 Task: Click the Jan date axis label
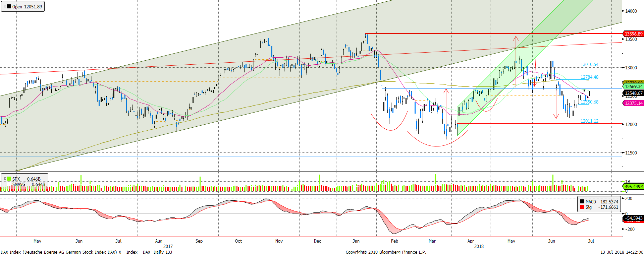(x=356, y=241)
